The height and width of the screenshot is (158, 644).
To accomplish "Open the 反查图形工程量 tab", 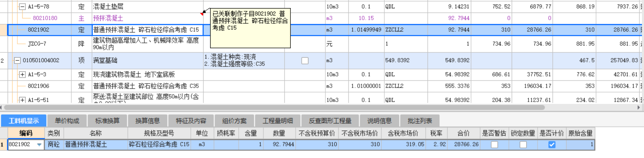I will point(330,121).
